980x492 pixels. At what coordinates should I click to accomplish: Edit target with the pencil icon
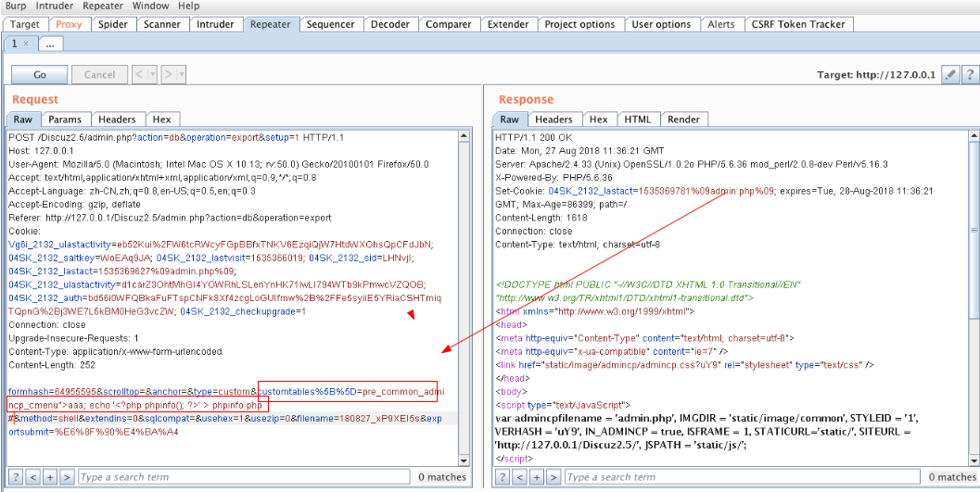click(x=950, y=74)
